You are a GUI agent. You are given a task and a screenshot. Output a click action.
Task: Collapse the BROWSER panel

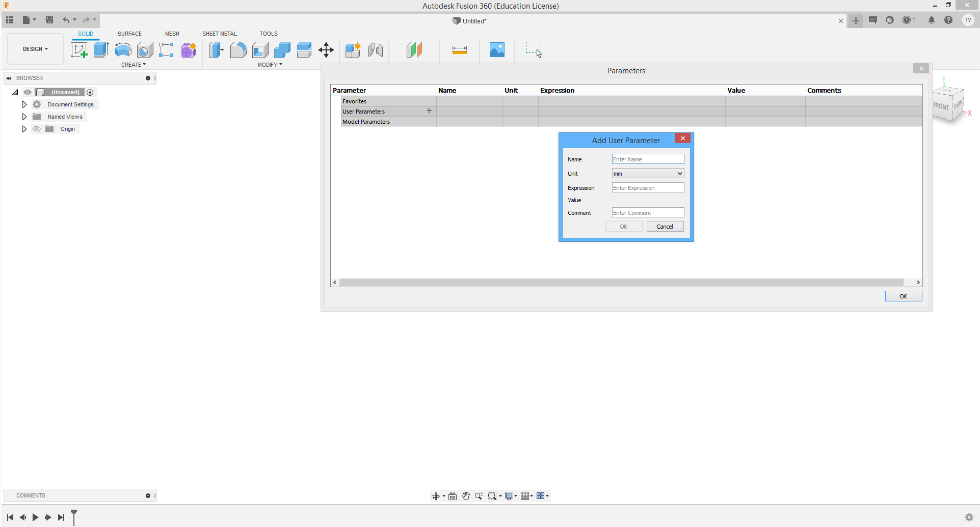(x=9, y=78)
